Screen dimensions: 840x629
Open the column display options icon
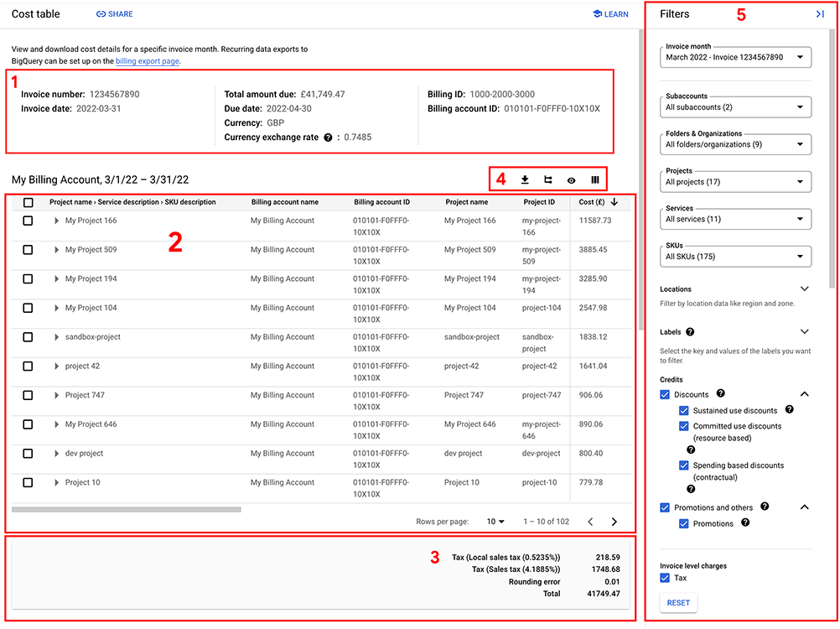click(x=594, y=180)
